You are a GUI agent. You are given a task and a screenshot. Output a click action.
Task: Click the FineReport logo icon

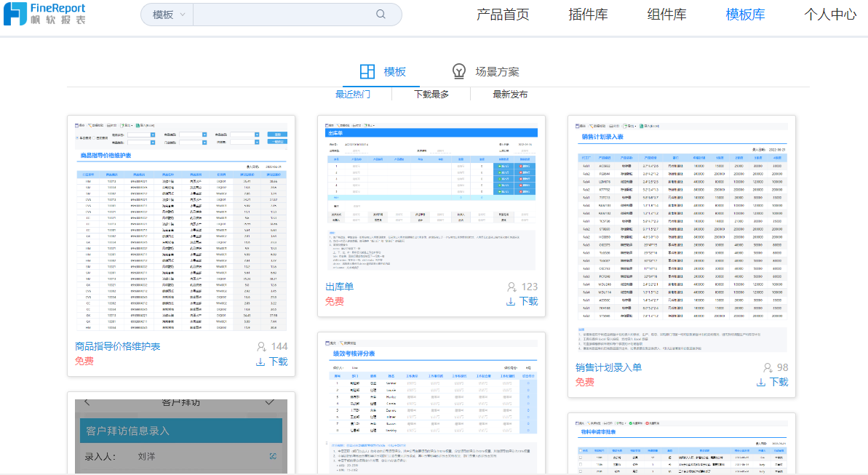(x=15, y=14)
